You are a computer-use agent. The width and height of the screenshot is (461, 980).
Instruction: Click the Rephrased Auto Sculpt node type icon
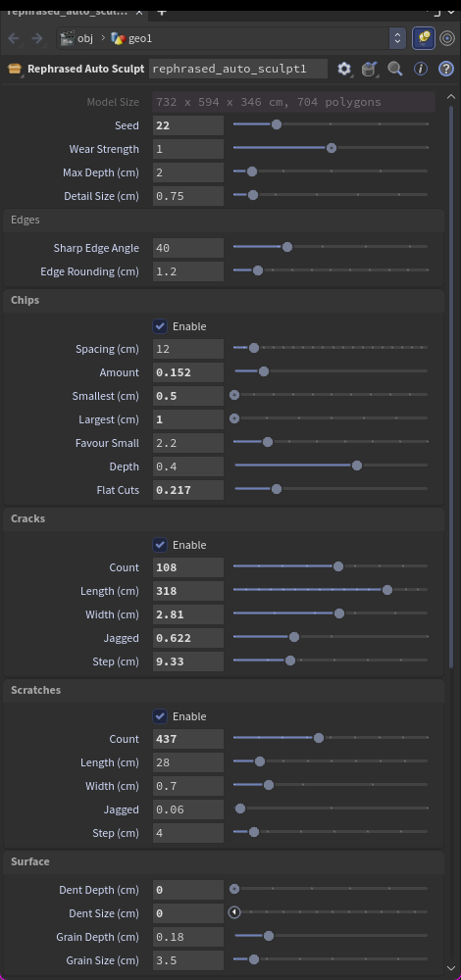[x=15, y=69]
